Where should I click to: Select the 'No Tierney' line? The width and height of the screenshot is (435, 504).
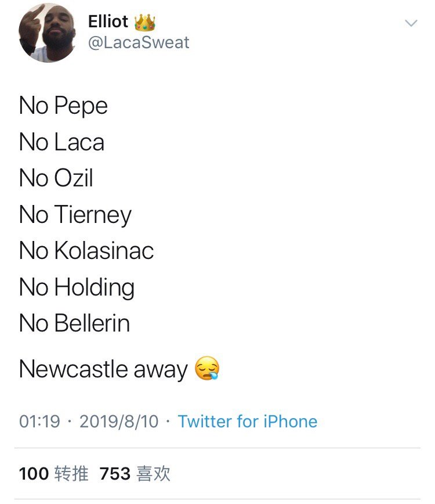(75, 215)
